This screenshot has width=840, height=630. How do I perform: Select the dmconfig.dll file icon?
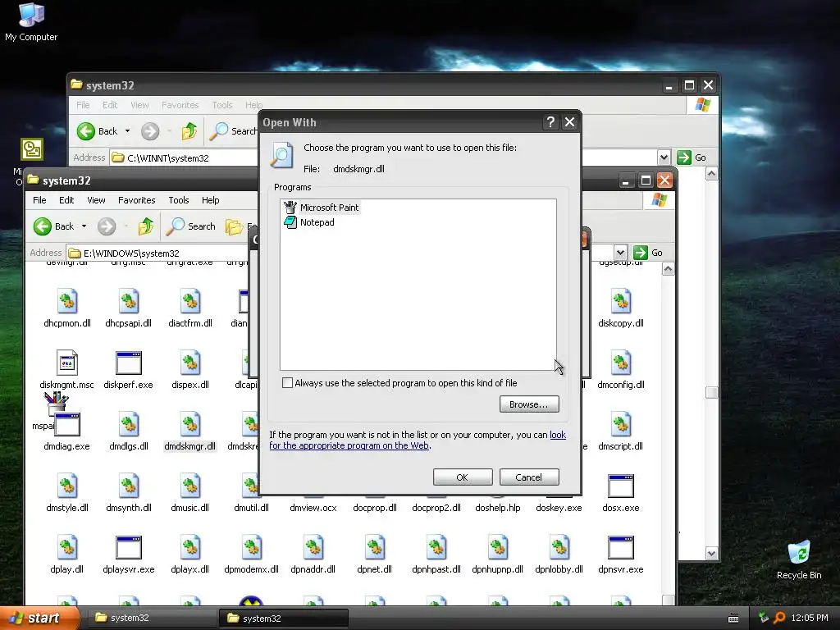[621, 363]
